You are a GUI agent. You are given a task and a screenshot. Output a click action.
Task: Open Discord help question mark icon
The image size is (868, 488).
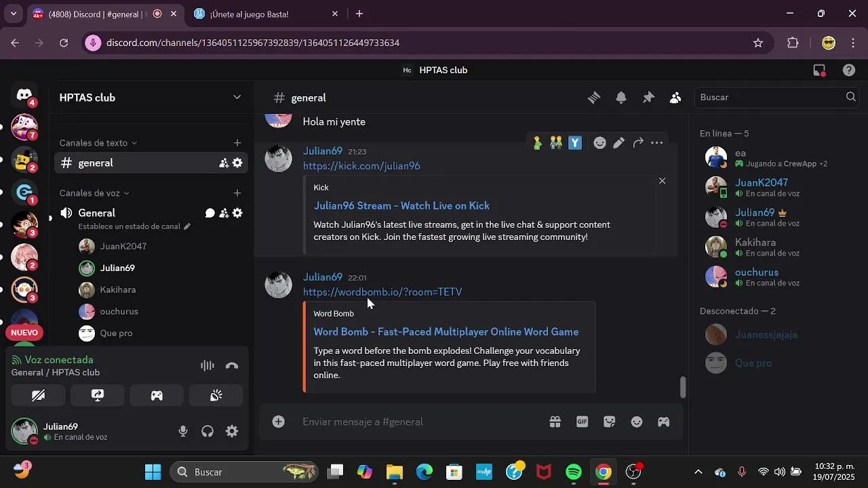click(848, 70)
